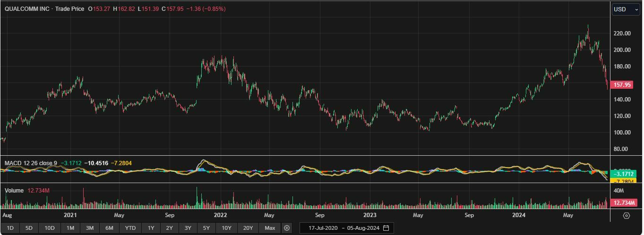Click the Volume indicator label
This screenshot has height=235, width=644.
[14, 191]
